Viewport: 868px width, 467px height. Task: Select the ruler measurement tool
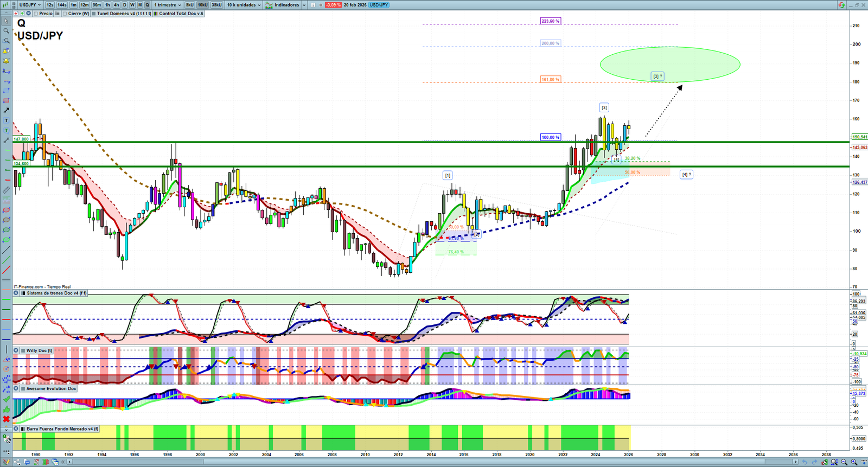pos(6,190)
